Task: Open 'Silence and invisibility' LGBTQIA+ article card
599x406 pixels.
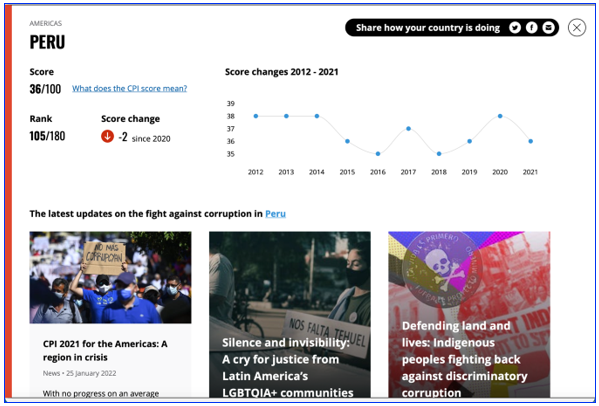Action: click(x=290, y=315)
